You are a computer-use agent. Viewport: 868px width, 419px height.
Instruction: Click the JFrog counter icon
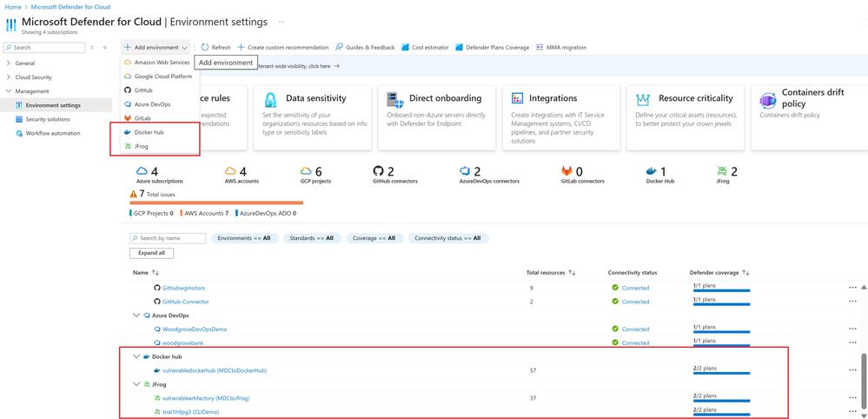click(x=722, y=171)
